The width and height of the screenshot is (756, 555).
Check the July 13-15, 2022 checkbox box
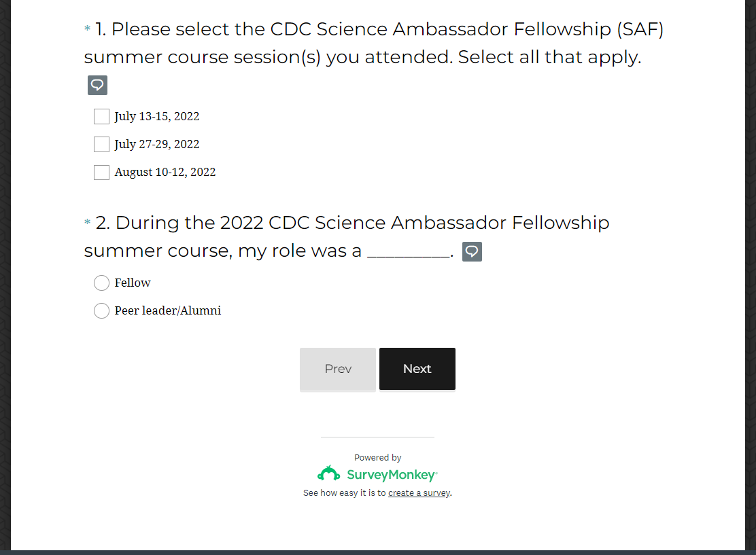(x=101, y=116)
